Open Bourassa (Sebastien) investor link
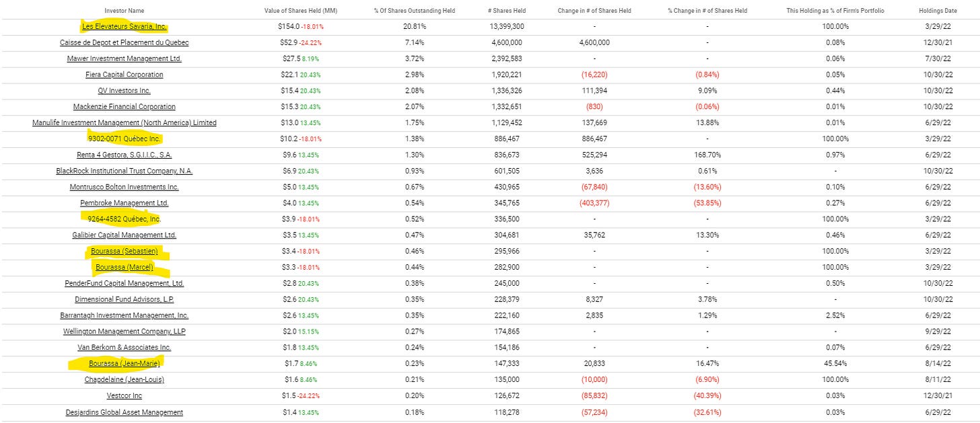This screenshot has height=423, width=980. 124,252
